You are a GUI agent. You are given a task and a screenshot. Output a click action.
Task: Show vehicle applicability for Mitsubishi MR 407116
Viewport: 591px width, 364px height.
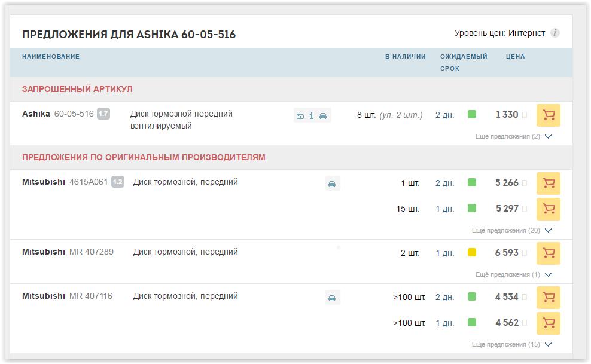(333, 298)
